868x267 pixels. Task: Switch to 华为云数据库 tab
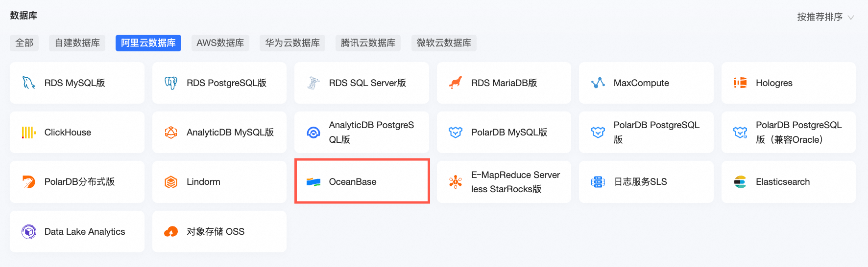tap(292, 43)
